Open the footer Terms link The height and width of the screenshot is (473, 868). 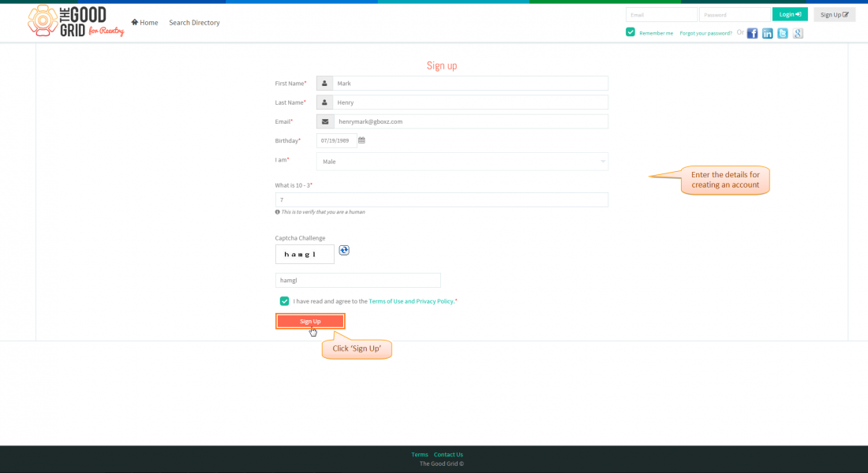(420, 455)
